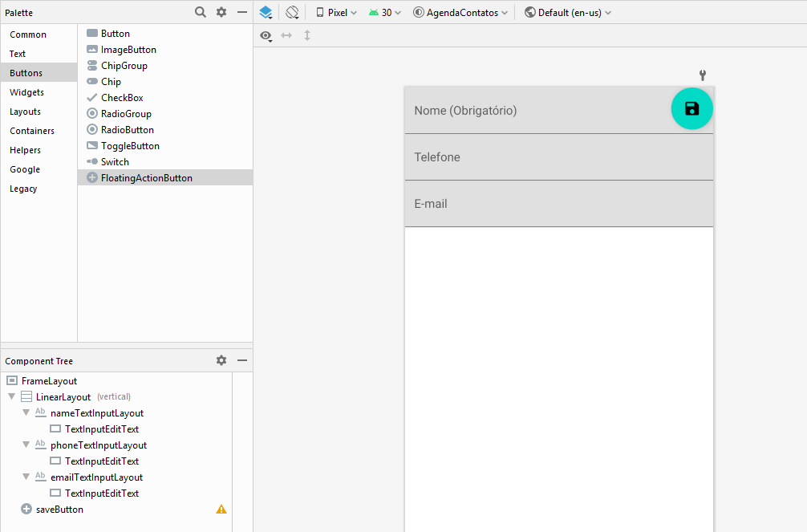Select the Widgets palette category

tap(26, 92)
